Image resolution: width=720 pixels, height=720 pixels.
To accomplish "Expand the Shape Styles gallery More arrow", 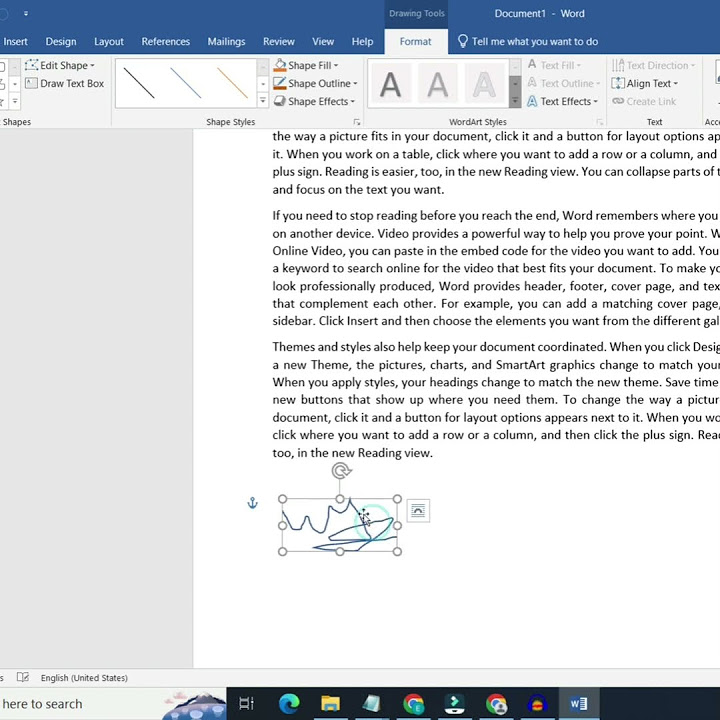I will click(263, 101).
